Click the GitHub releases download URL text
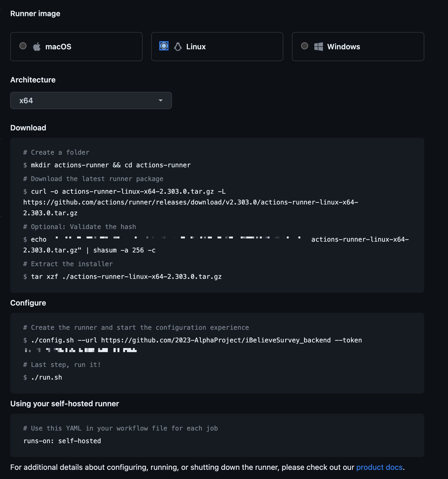This screenshot has width=448, height=479. point(191,208)
